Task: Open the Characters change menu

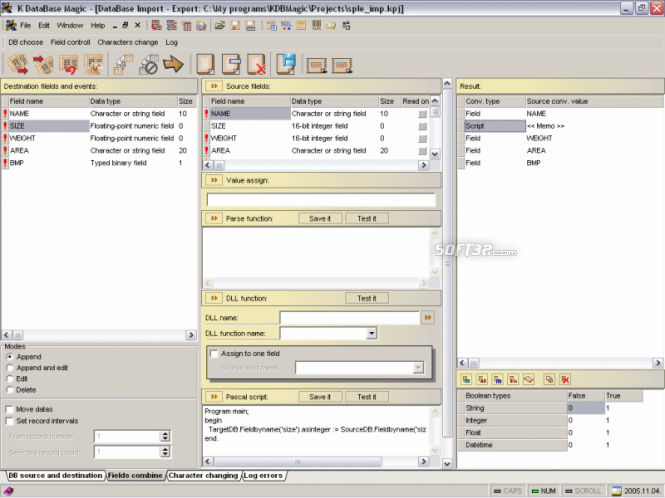Action: pyautogui.click(x=128, y=42)
